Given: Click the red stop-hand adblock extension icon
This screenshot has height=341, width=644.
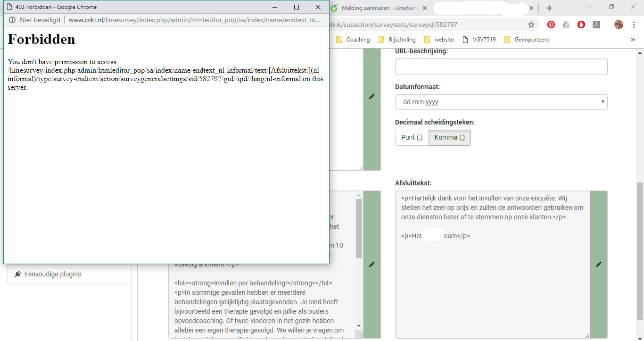Looking at the screenshot, I should [581, 25].
